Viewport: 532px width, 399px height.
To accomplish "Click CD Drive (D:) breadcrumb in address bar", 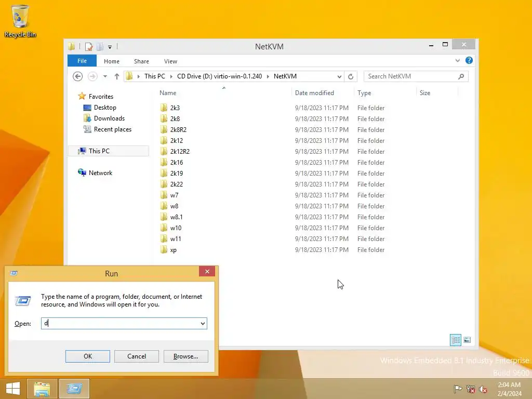I will [220, 76].
